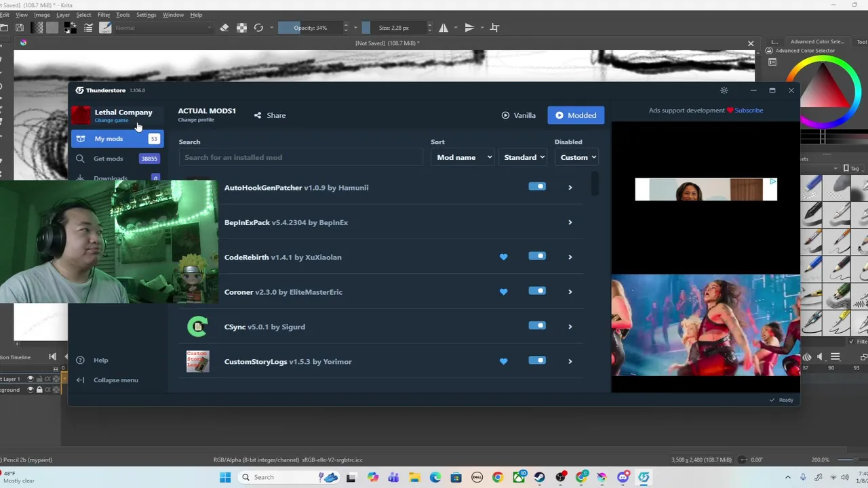The width and height of the screenshot is (868, 488).
Task: Click the Help question mark icon
Action: click(x=80, y=360)
